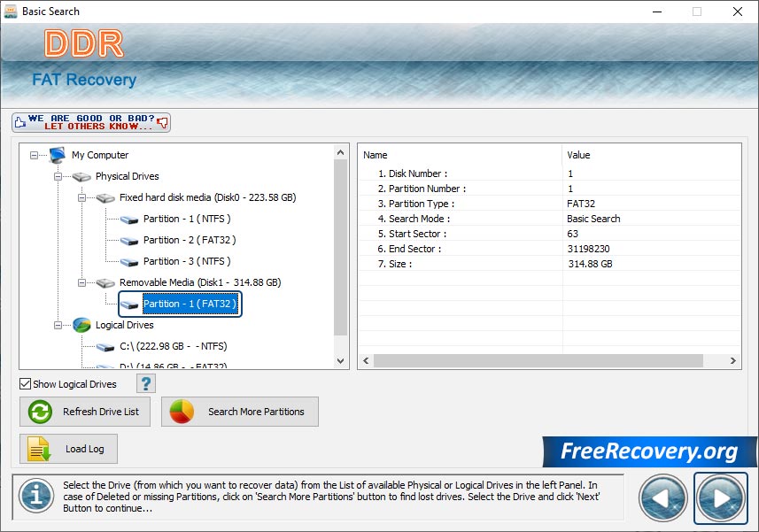Click the 'Partition Type :' row label
This screenshot has width=759, height=532.
416,204
